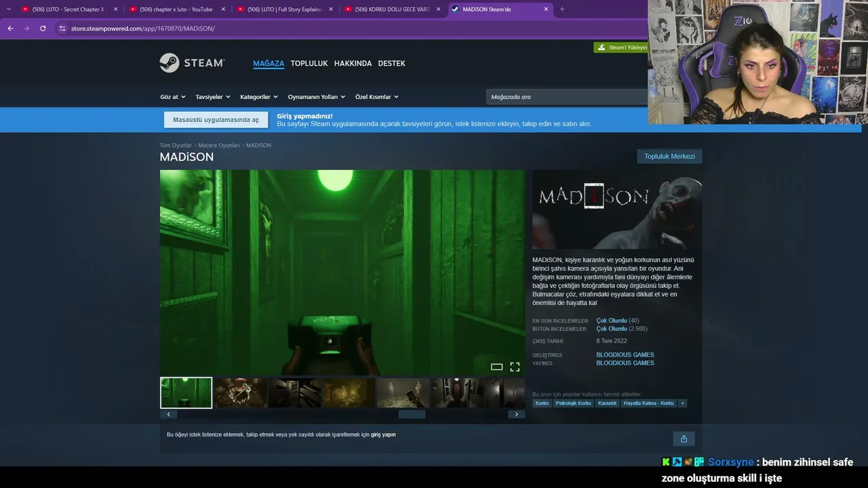Open the MAĞAZA menu
The width and height of the screenshot is (868, 488).
[x=269, y=63]
